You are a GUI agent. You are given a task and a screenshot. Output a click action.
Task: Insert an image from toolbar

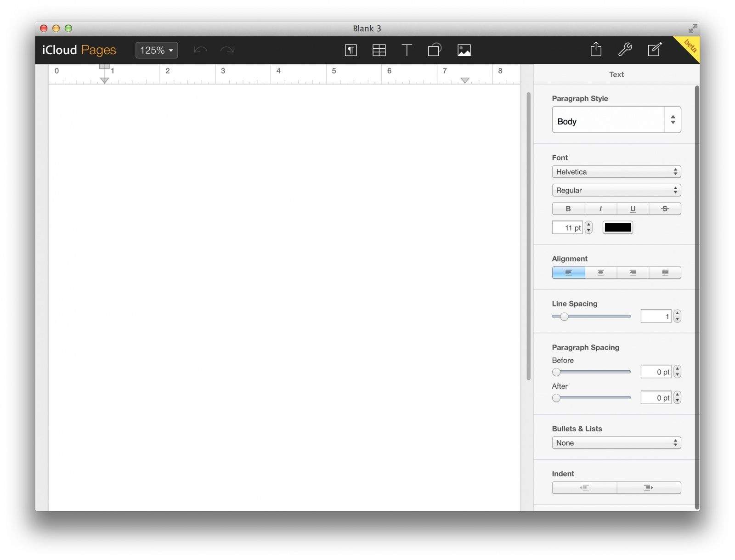(x=464, y=50)
